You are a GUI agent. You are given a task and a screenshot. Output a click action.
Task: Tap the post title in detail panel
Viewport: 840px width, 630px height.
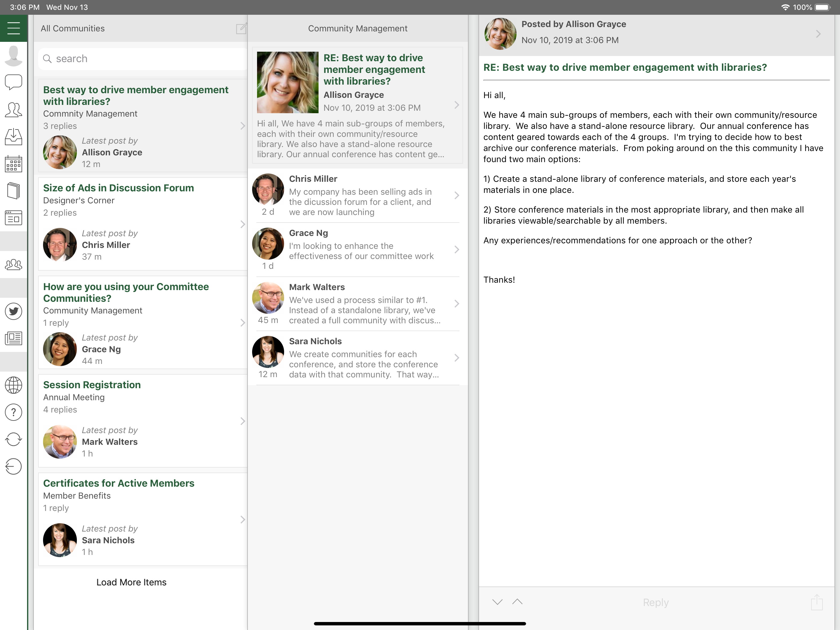click(x=625, y=68)
